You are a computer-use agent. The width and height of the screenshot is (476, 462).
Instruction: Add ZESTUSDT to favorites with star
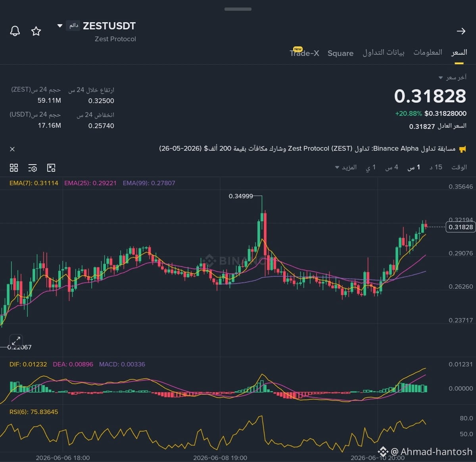pyautogui.click(x=36, y=31)
